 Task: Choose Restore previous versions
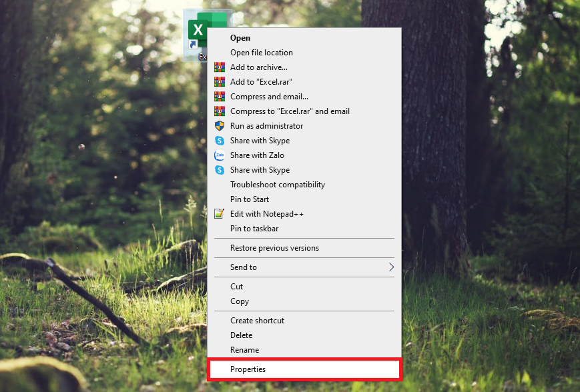pyautogui.click(x=304, y=248)
